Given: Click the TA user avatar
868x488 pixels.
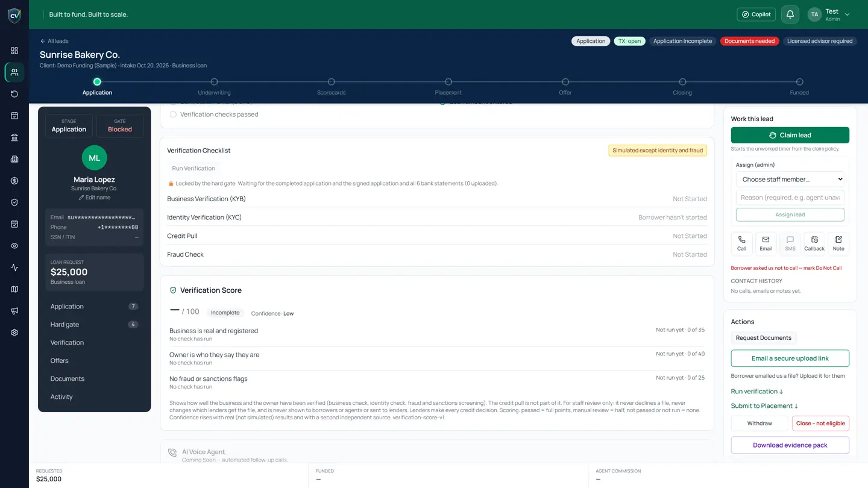Looking at the screenshot, I should (x=814, y=14).
